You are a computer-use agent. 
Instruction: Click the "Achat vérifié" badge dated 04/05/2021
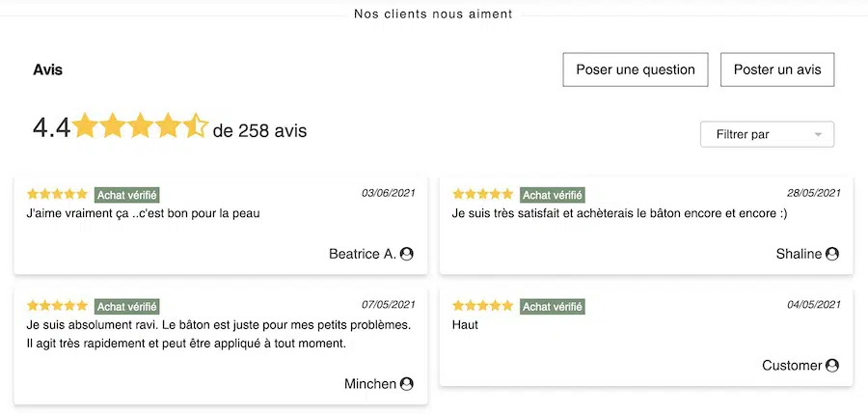point(552,306)
